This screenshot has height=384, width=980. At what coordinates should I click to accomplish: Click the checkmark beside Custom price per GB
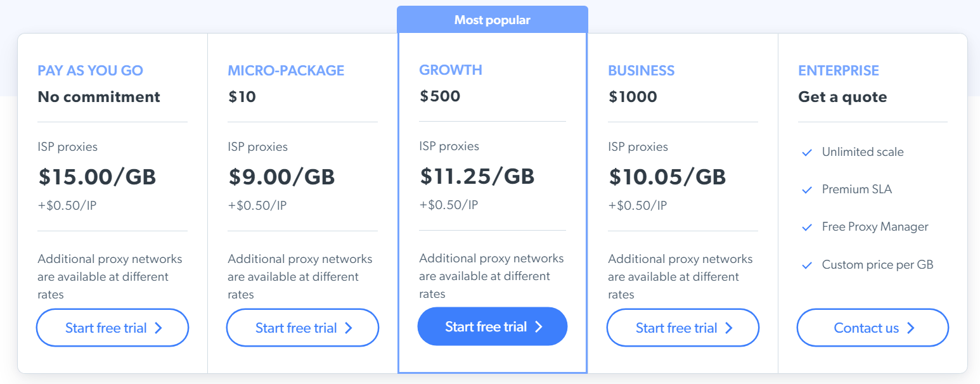tap(807, 266)
